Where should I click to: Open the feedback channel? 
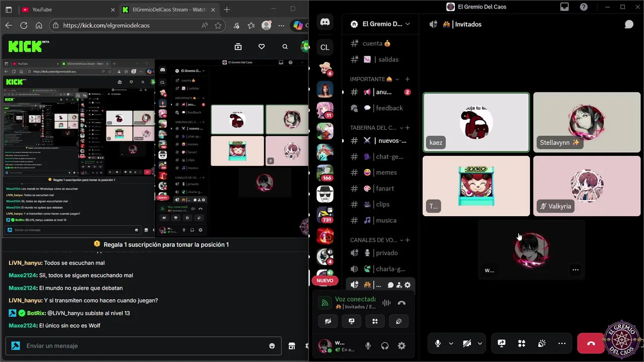click(380, 108)
